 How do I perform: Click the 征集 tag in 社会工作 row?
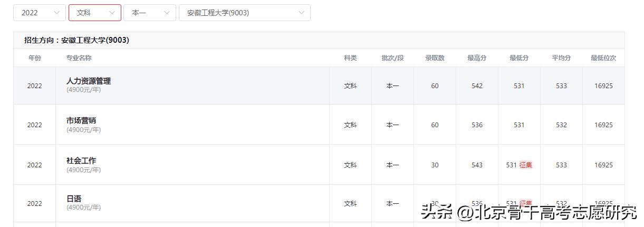pos(526,165)
